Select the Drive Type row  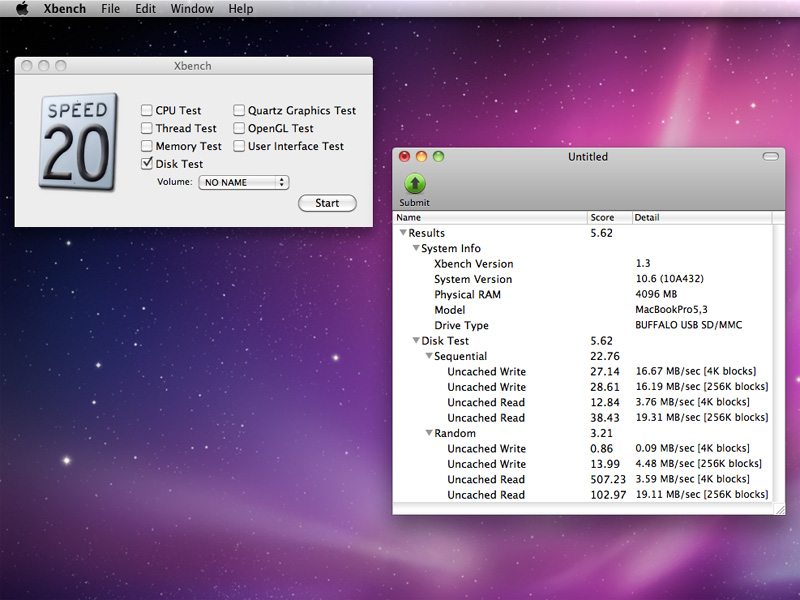pyautogui.click(x=583, y=325)
